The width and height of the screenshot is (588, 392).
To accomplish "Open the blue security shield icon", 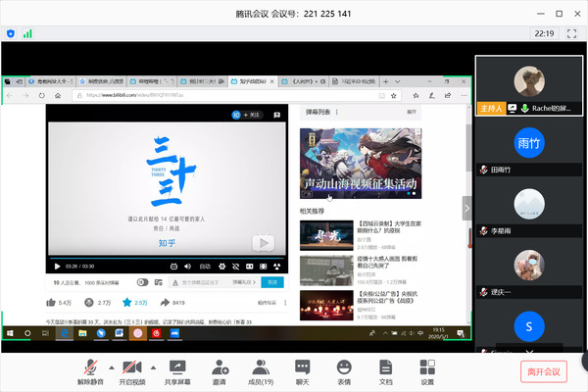I will [11, 33].
